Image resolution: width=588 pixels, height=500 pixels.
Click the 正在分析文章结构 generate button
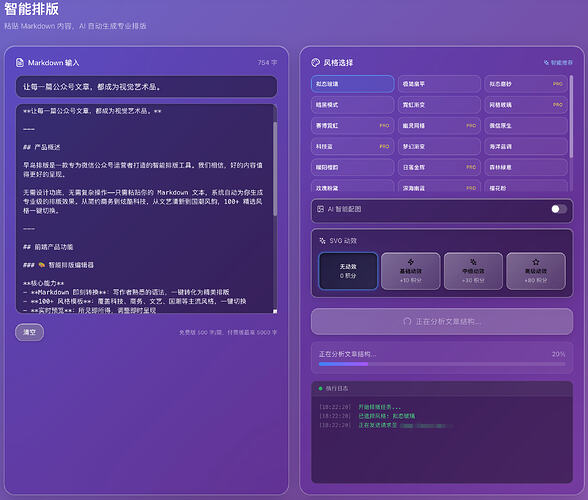tap(442, 321)
